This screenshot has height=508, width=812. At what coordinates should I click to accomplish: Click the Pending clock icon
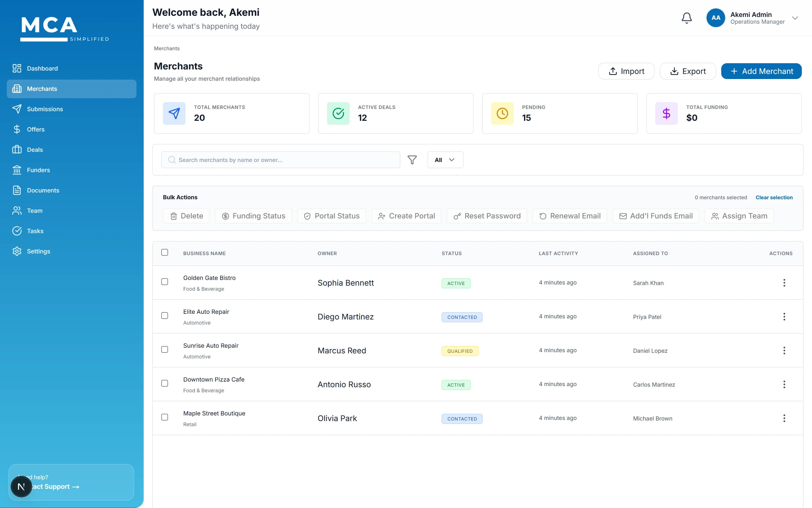(502, 113)
